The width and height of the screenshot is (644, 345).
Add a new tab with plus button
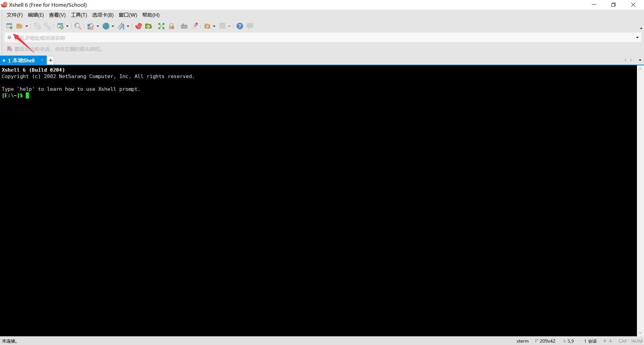coord(51,61)
